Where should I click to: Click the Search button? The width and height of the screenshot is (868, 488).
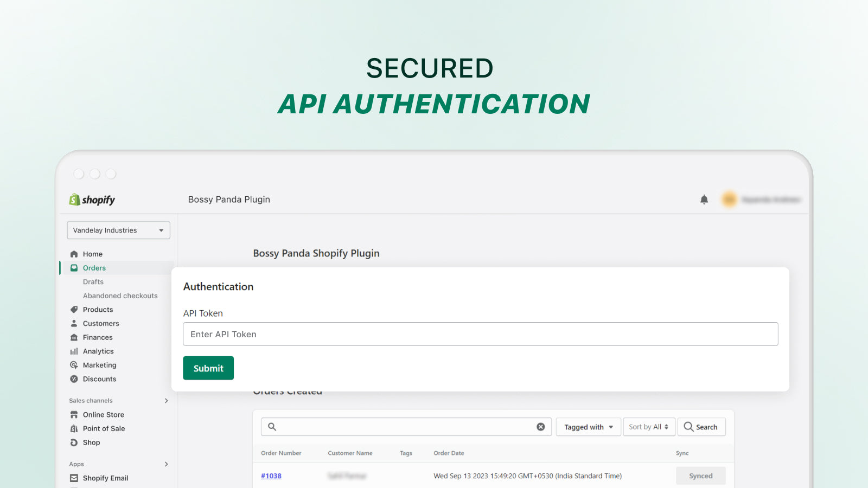[x=701, y=427]
